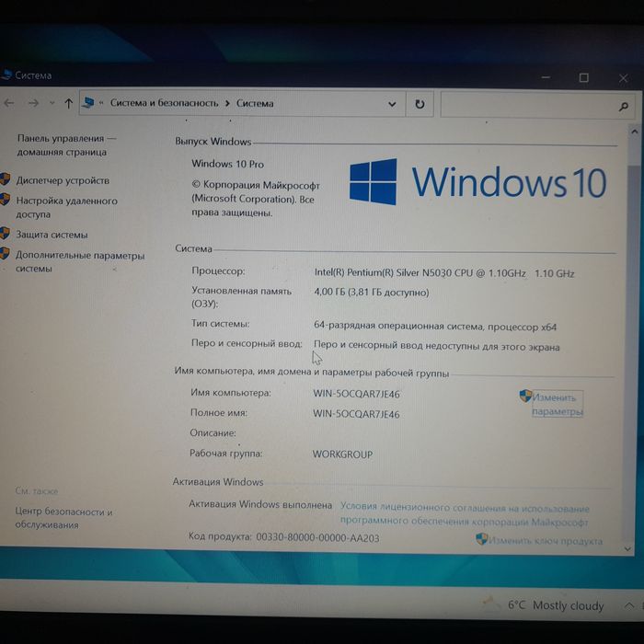Screen dimensions: 644x644
Task: Click the 'WORKGROUP' value
Action: (x=342, y=454)
